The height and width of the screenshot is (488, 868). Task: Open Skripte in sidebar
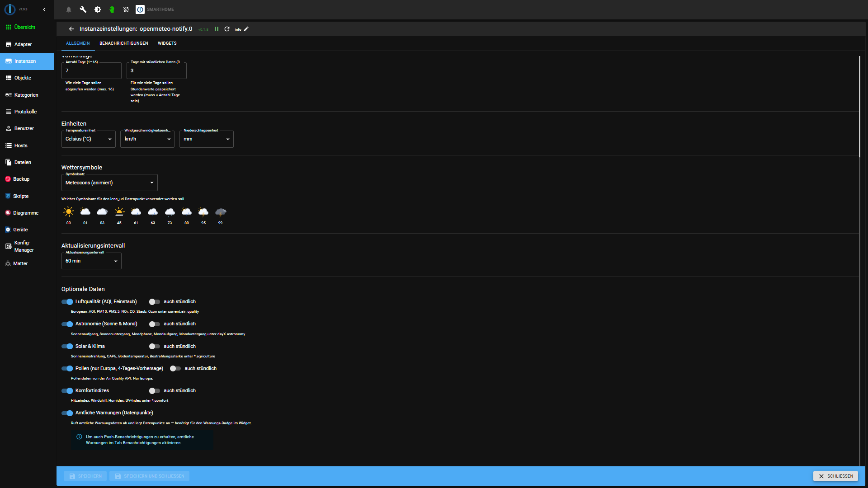click(x=27, y=196)
